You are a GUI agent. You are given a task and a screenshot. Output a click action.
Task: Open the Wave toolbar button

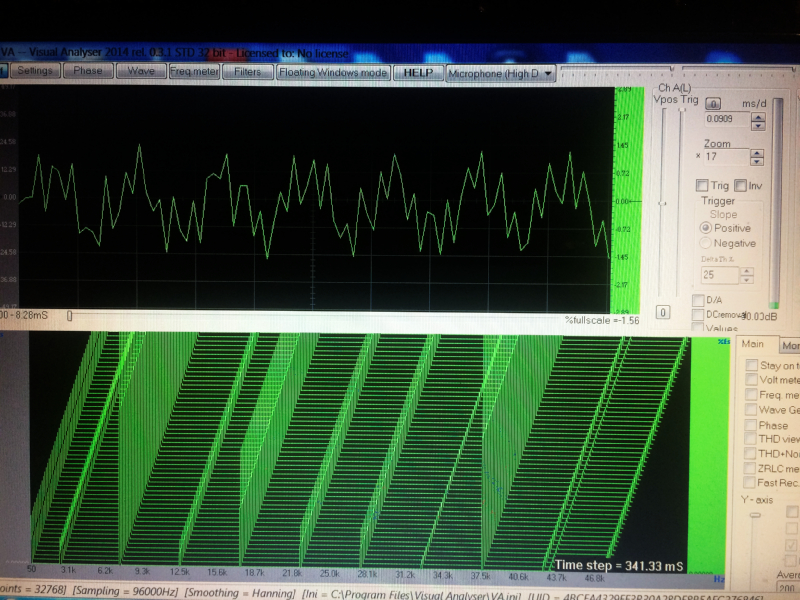click(140, 71)
